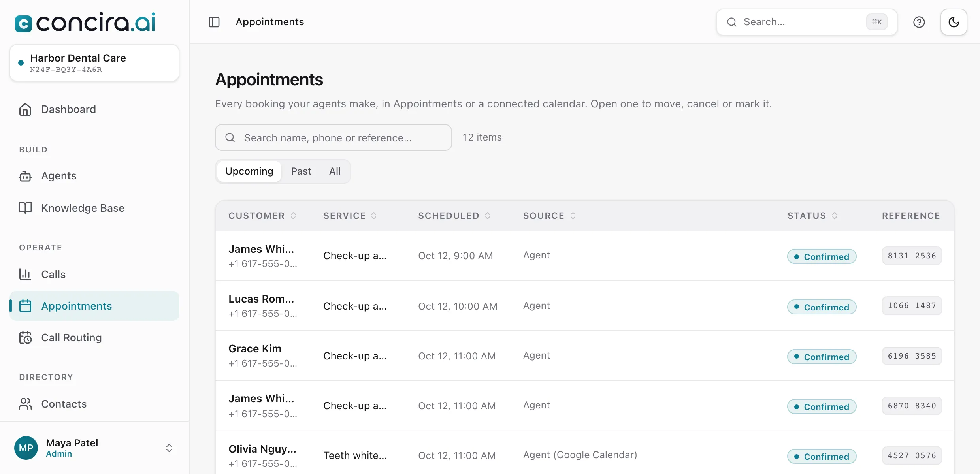Open the Lucas Rom... appointment row

tap(585, 306)
